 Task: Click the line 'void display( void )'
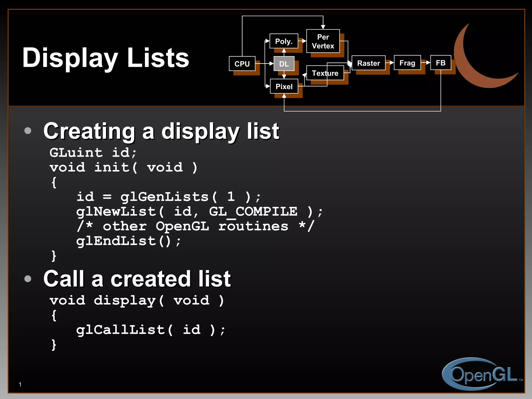point(137,301)
